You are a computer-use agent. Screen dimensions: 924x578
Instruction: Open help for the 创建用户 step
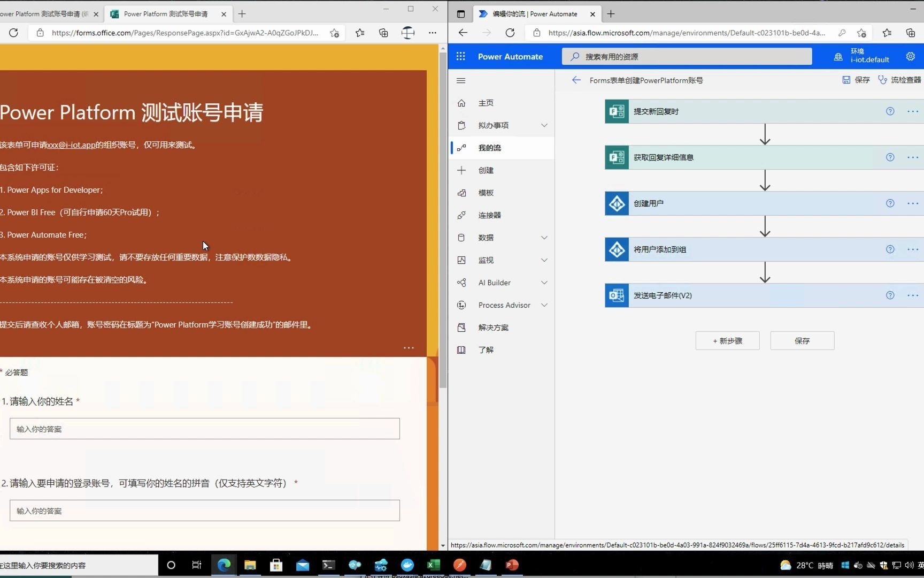[890, 203]
